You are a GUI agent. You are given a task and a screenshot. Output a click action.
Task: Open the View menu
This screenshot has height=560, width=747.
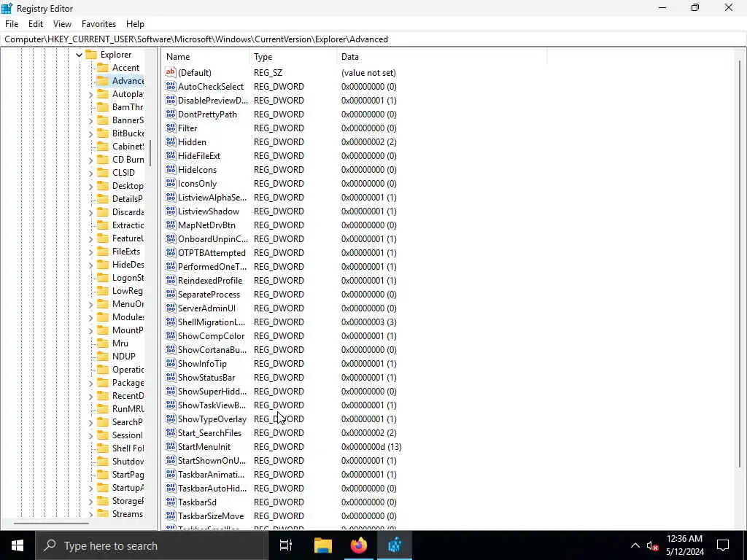(x=62, y=24)
